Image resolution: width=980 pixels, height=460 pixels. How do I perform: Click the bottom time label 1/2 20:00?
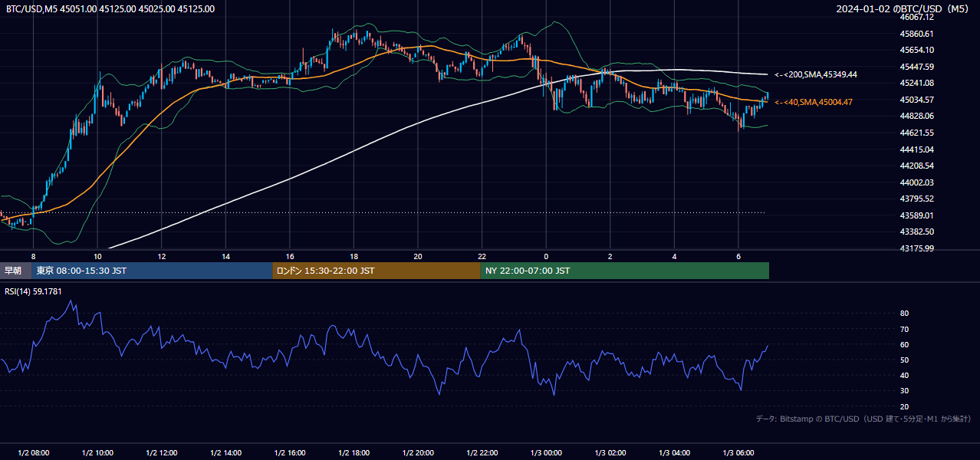coord(418,453)
